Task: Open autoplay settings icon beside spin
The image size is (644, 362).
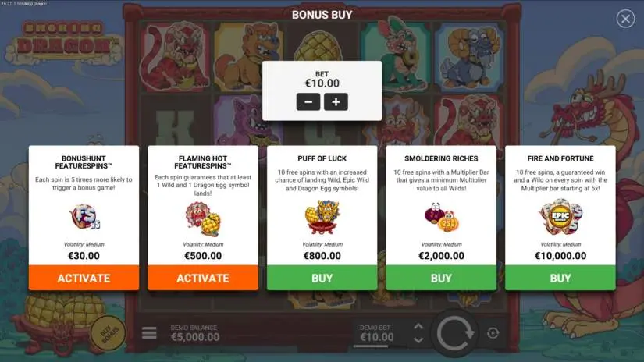Action: (493, 333)
